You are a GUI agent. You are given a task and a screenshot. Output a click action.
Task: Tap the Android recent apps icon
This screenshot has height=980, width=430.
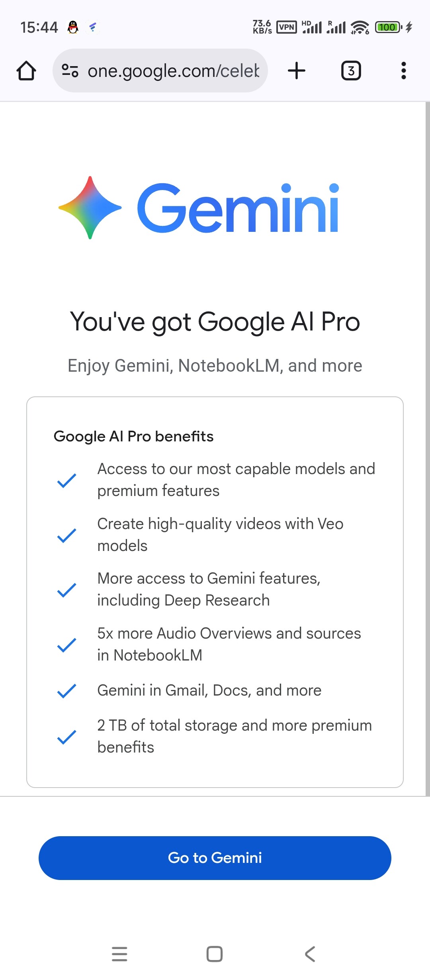click(x=119, y=954)
